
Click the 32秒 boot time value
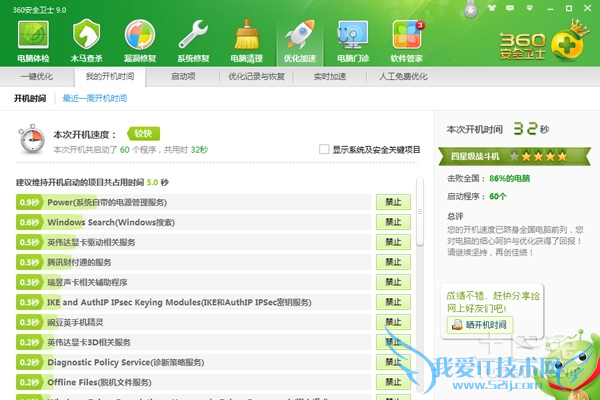531,129
